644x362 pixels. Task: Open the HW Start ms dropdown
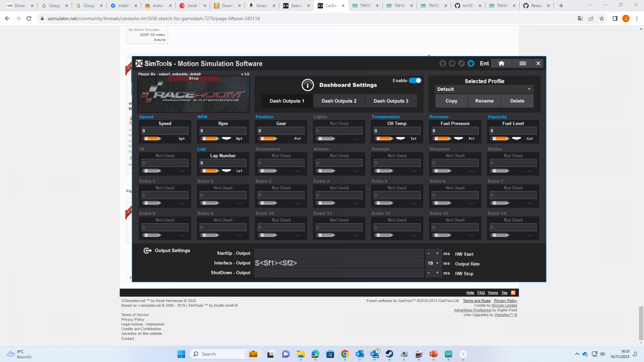[433, 253]
